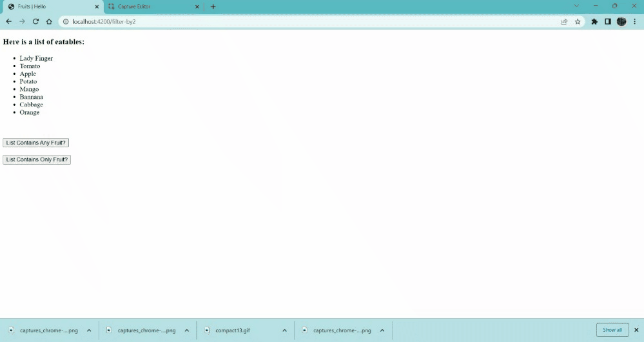Viewport: 644px width, 342px height.
Task: Click the List Contains Any Fruit? button
Action: 35,143
